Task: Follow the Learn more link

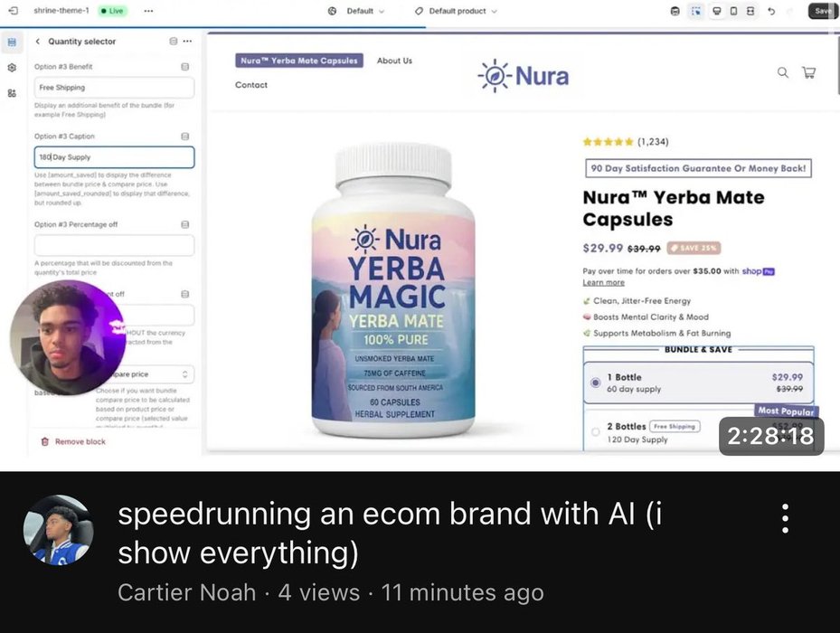Action: coord(603,282)
